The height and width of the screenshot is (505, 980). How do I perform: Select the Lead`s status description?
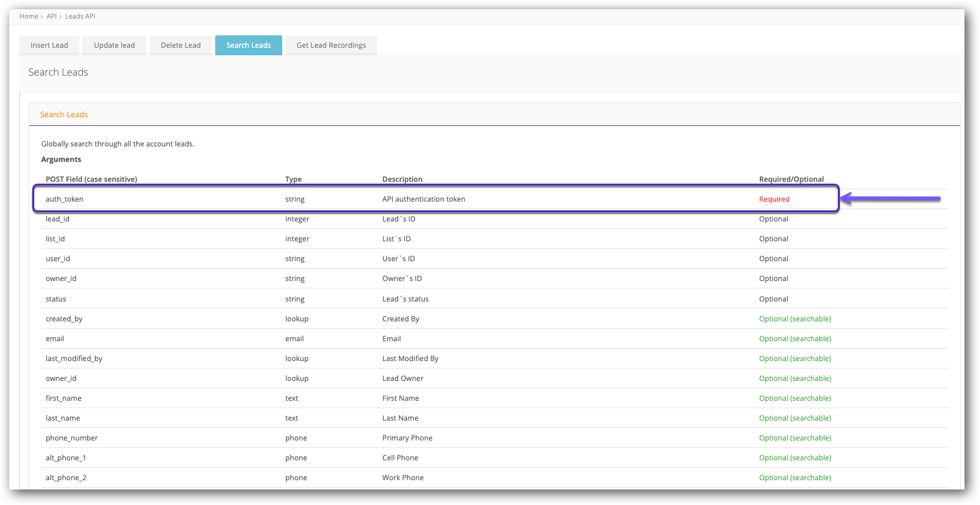click(x=406, y=299)
